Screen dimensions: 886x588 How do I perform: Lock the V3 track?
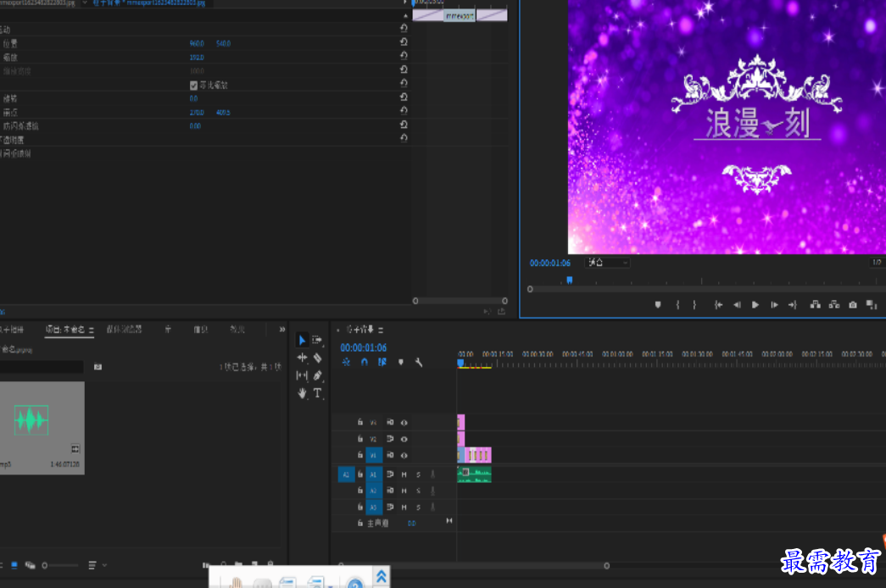(x=360, y=422)
